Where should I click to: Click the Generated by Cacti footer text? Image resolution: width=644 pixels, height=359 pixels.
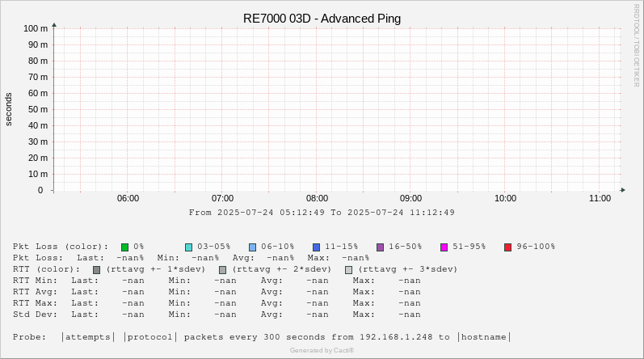coord(322,350)
